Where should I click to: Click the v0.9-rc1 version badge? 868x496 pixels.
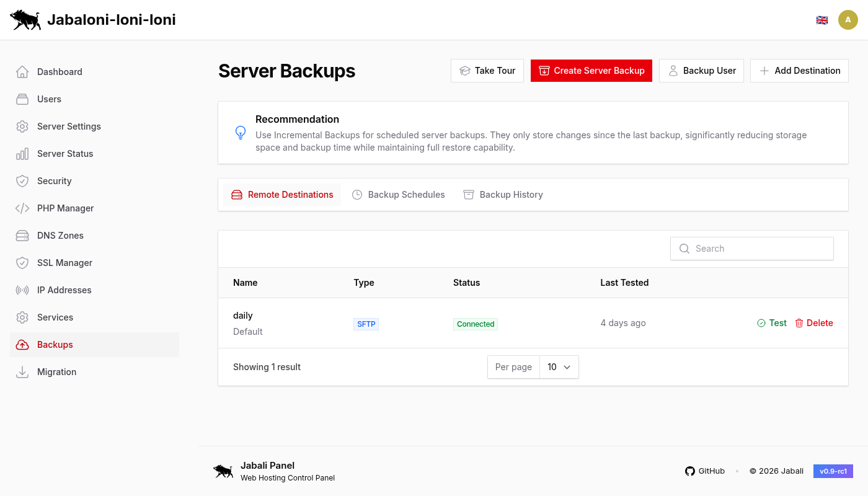[x=833, y=471]
